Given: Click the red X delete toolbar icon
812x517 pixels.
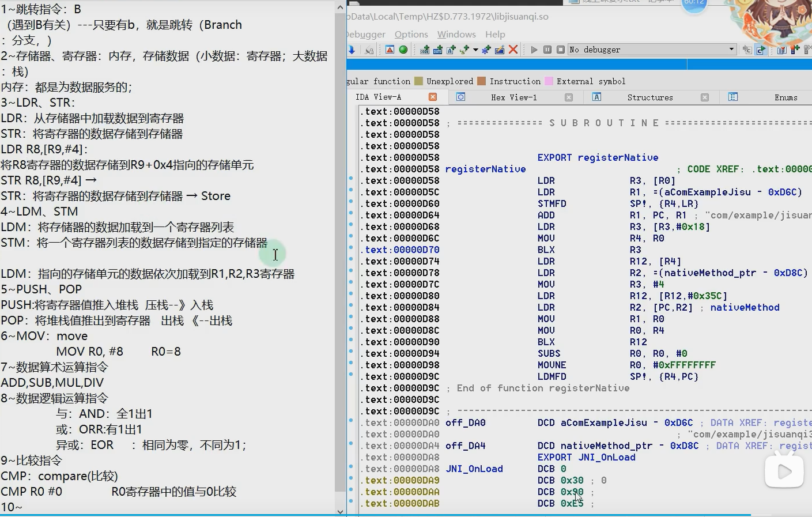Looking at the screenshot, I should point(513,50).
